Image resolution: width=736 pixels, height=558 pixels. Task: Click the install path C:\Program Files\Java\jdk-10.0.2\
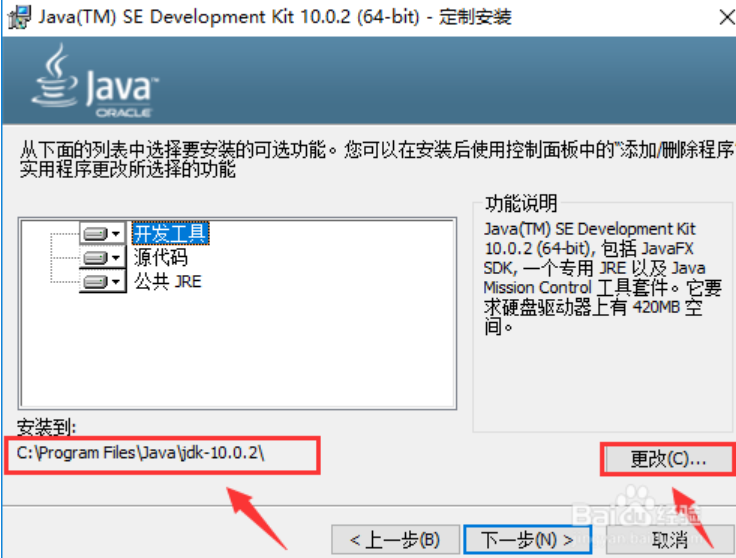click(140, 453)
